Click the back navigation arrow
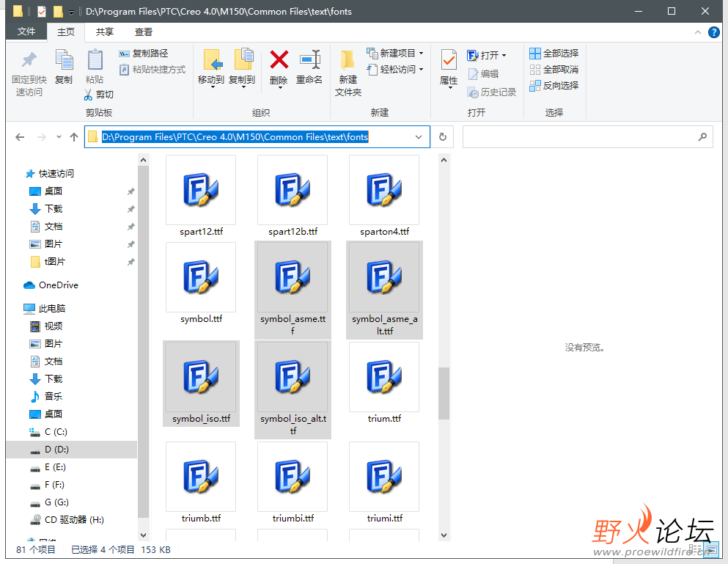728x564 pixels. tap(20, 137)
